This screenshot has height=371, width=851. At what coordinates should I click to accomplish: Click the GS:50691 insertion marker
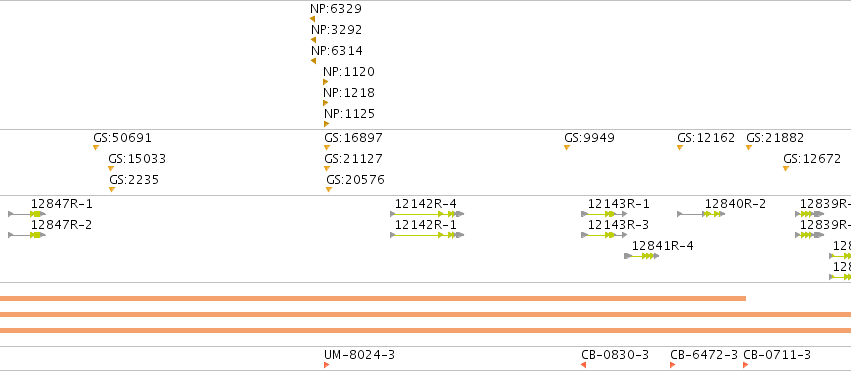point(96,148)
